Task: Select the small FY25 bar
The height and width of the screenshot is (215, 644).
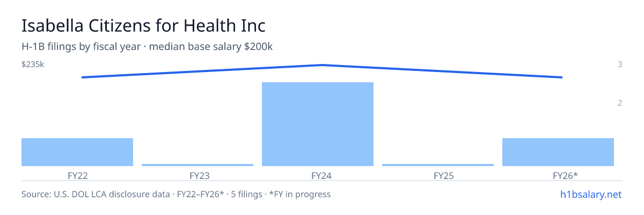Action: pyautogui.click(x=438, y=165)
